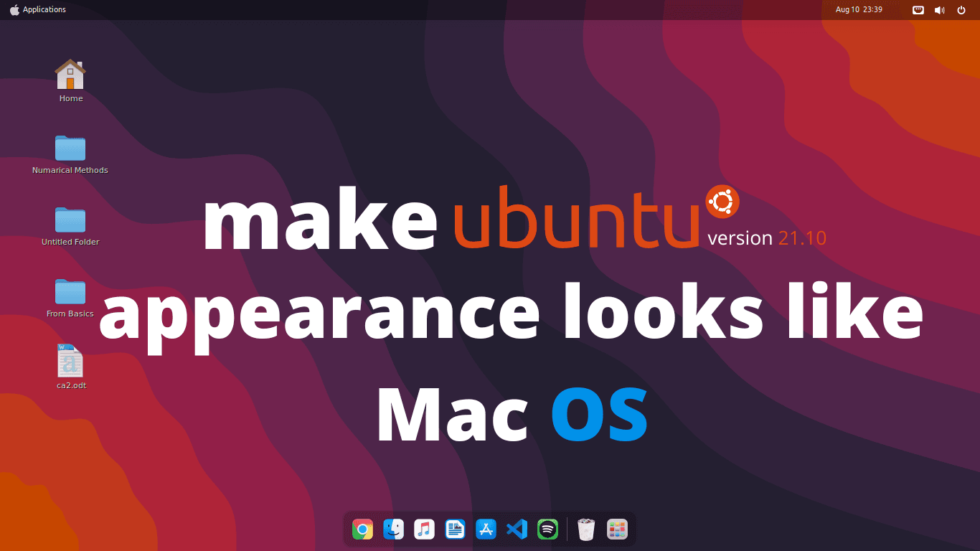Open Visual Studio Code from dock
Screen dimensions: 980x551
(x=517, y=529)
